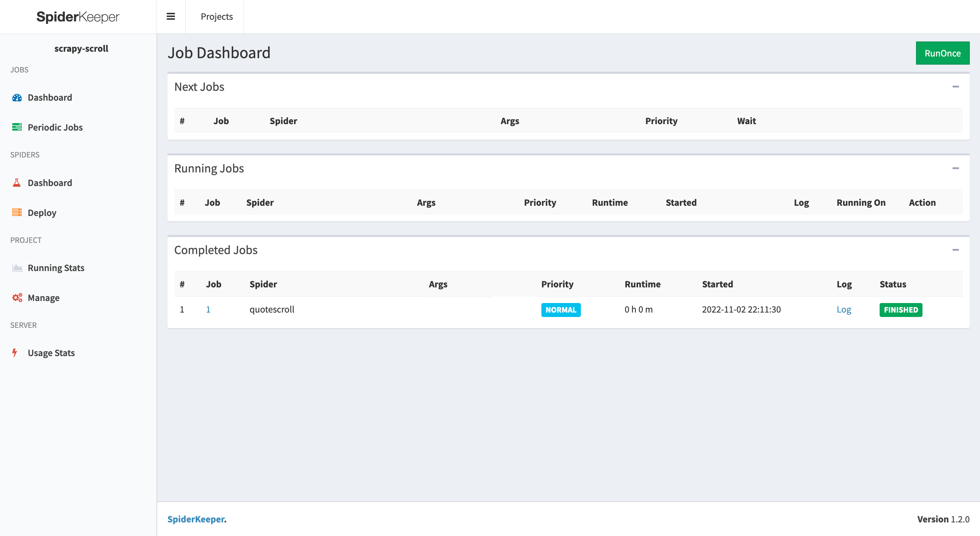
Task: Click the quotescroll spider name cell
Action: coord(272,309)
